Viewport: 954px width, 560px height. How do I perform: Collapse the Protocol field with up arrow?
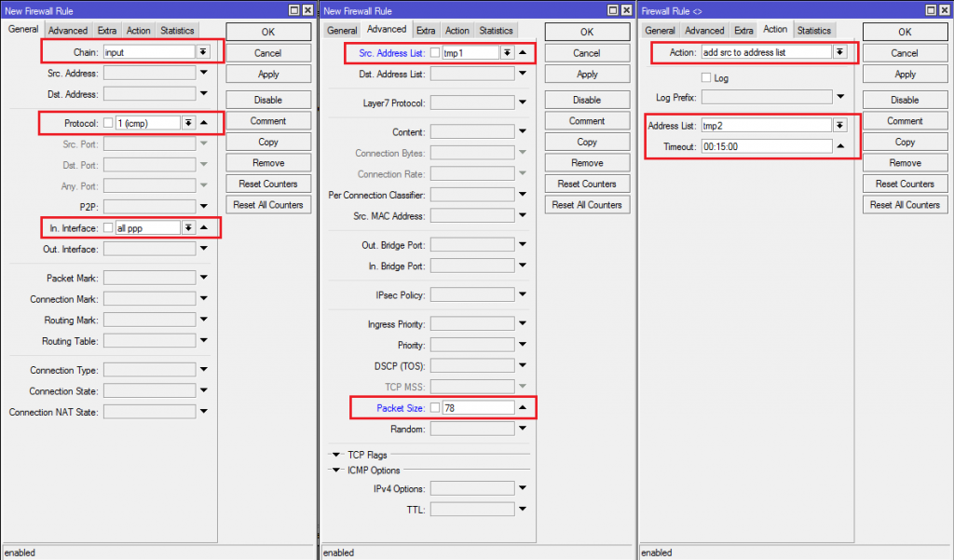click(x=204, y=123)
